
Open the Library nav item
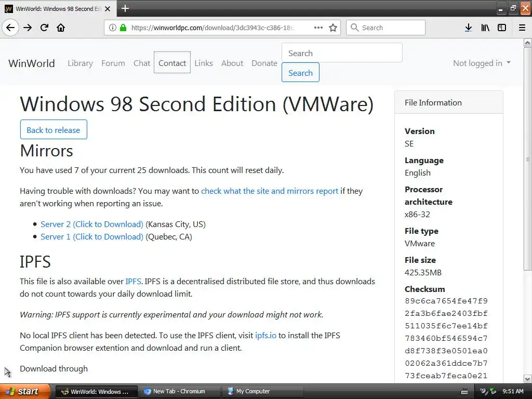[80, 63]
